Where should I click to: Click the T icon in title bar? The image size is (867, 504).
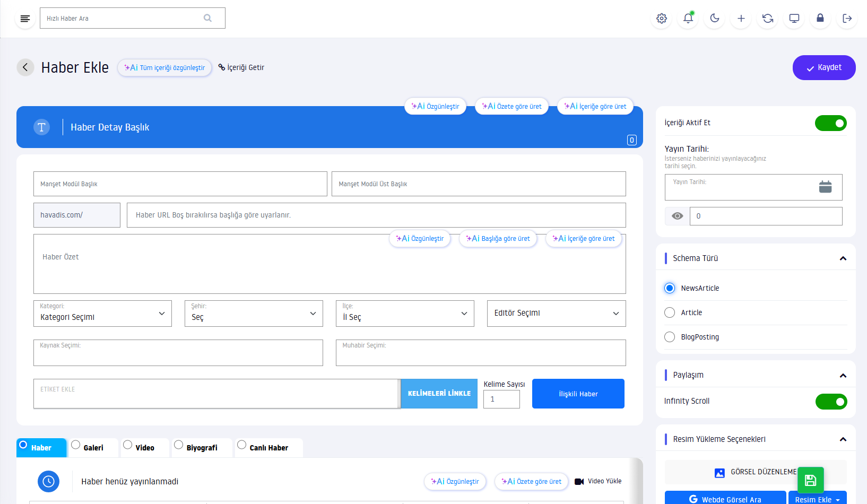pos(41,127)
